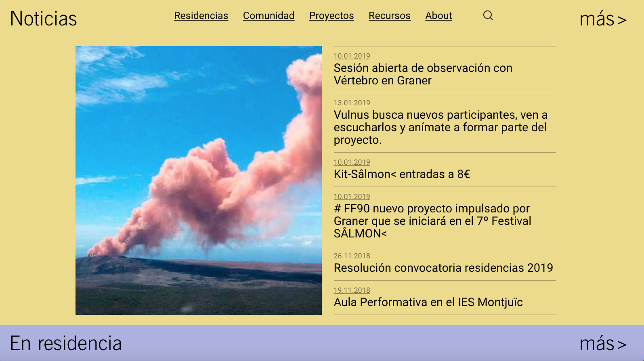Click date 10.01.2019 above the Vértebro headline

(x=352, y=56)
